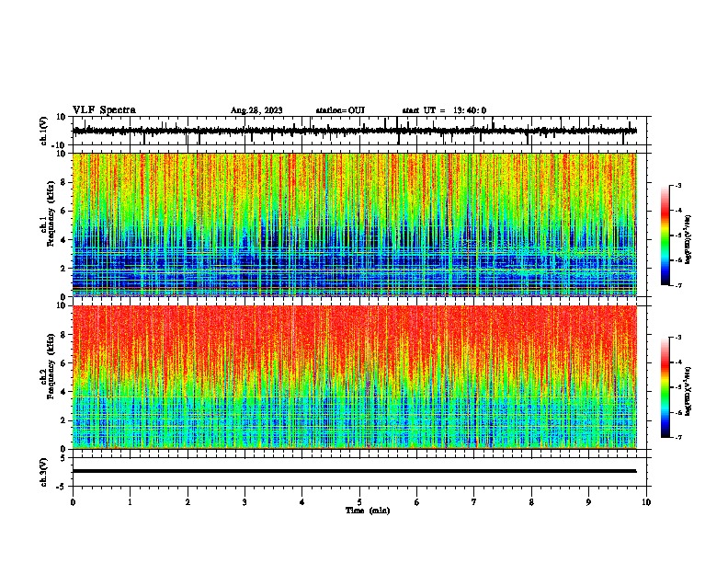Click the Time (min) axis title
728x563 pixels.
(368, 511)
